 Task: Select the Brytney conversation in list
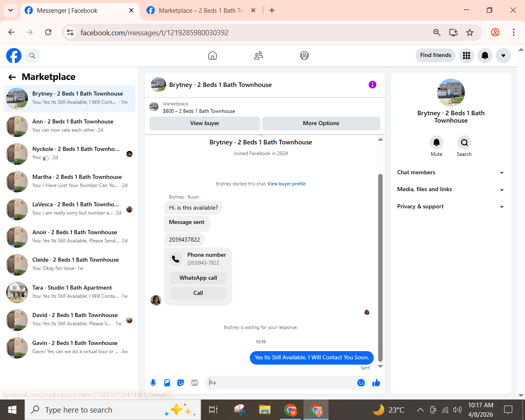[x=69, y=98]
